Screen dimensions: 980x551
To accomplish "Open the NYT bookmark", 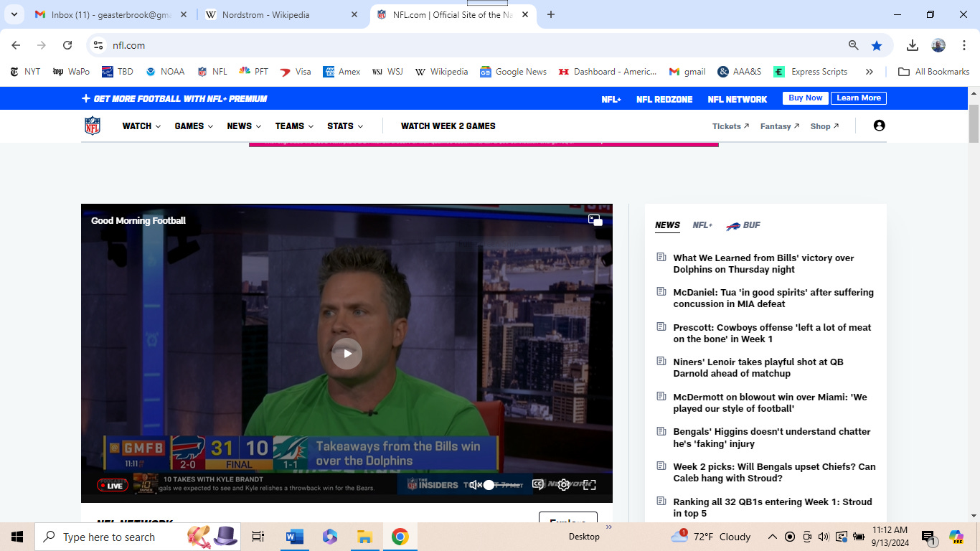I will point(25,72).
